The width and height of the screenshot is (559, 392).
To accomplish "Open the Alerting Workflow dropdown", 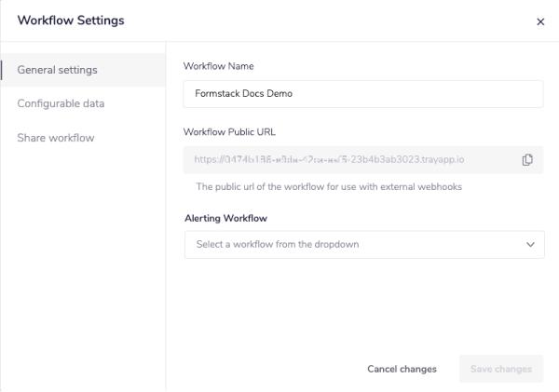I will pos(363,244).
